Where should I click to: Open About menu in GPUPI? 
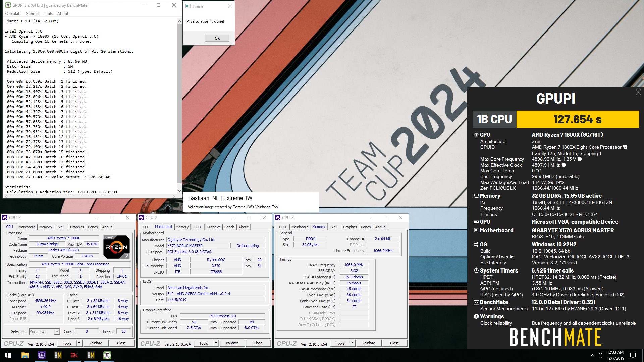point(63,14)
